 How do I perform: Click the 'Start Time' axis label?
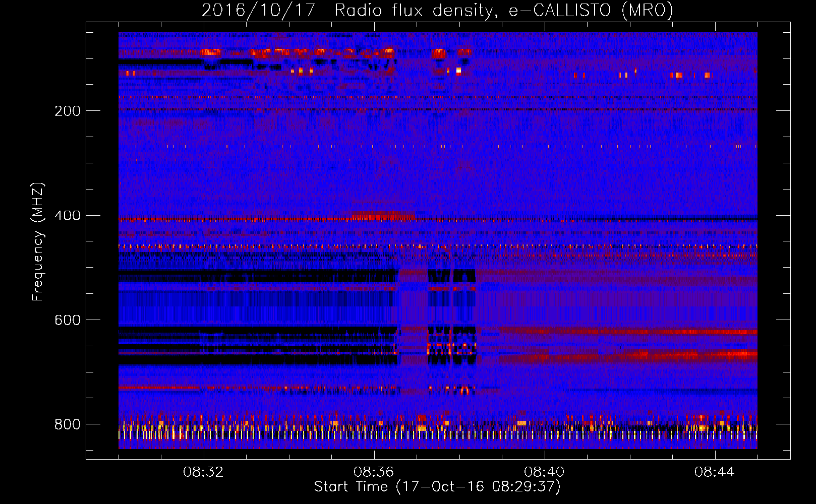tap(437, 487)
